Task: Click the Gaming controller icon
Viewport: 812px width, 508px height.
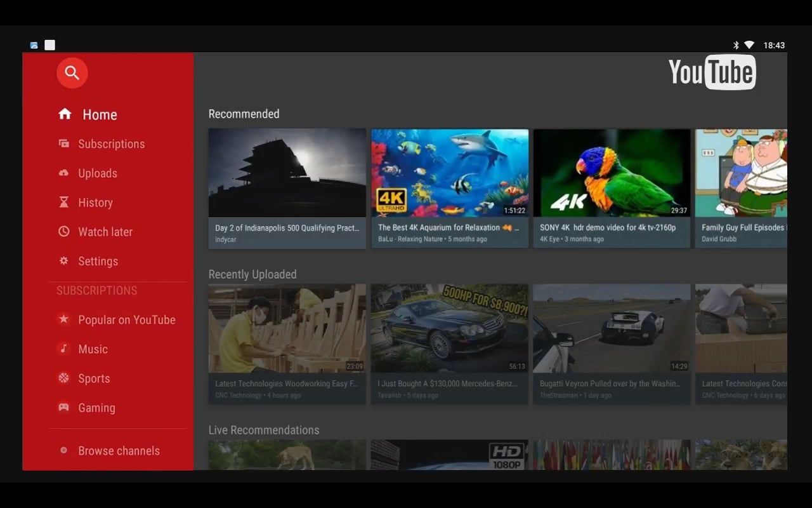Action: click(63, 407)
